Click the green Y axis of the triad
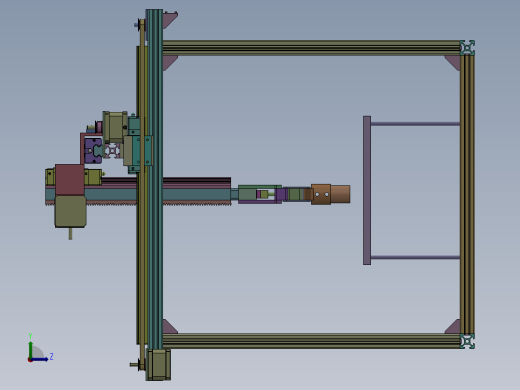Image resolution: width=520 pixels, height=390 pixels. pyautogui.click(x=30, y=350)
